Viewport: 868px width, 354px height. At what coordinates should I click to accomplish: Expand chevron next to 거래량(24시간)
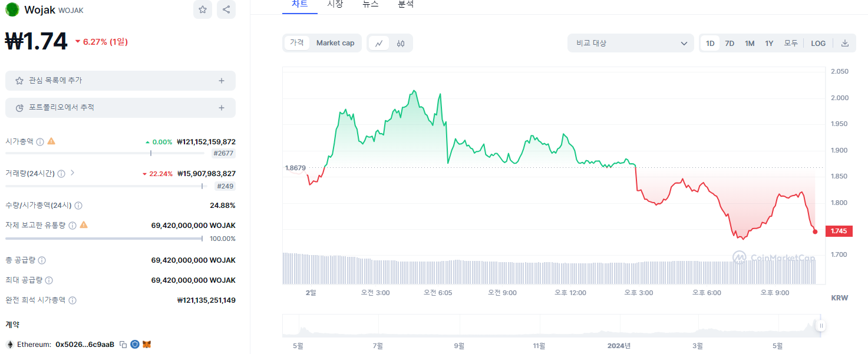(72, 173)
